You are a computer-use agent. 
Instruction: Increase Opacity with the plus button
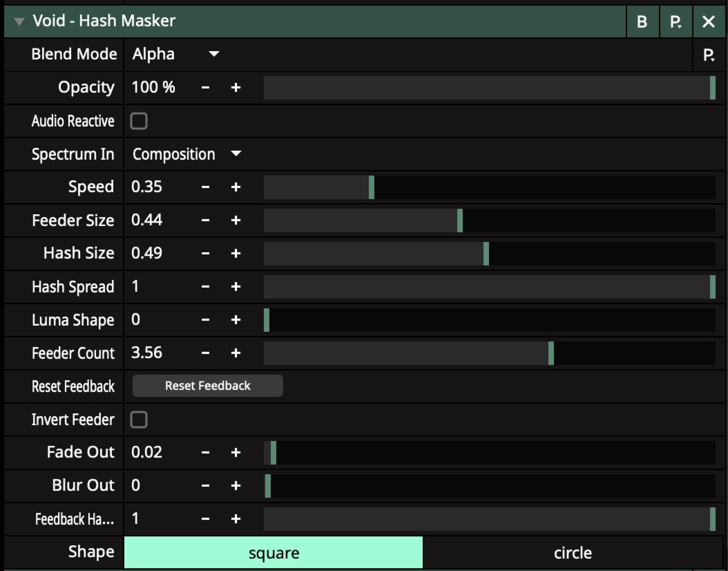[236, 88]
